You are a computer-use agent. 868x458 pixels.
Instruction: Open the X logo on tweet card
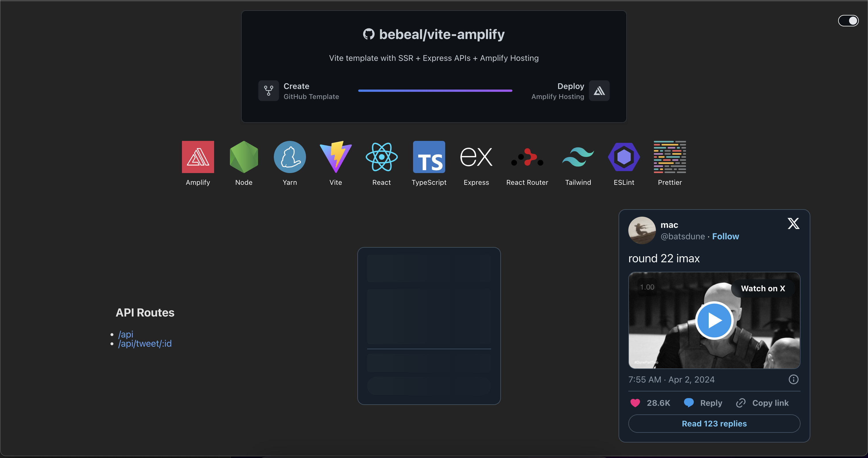(793, 223)
